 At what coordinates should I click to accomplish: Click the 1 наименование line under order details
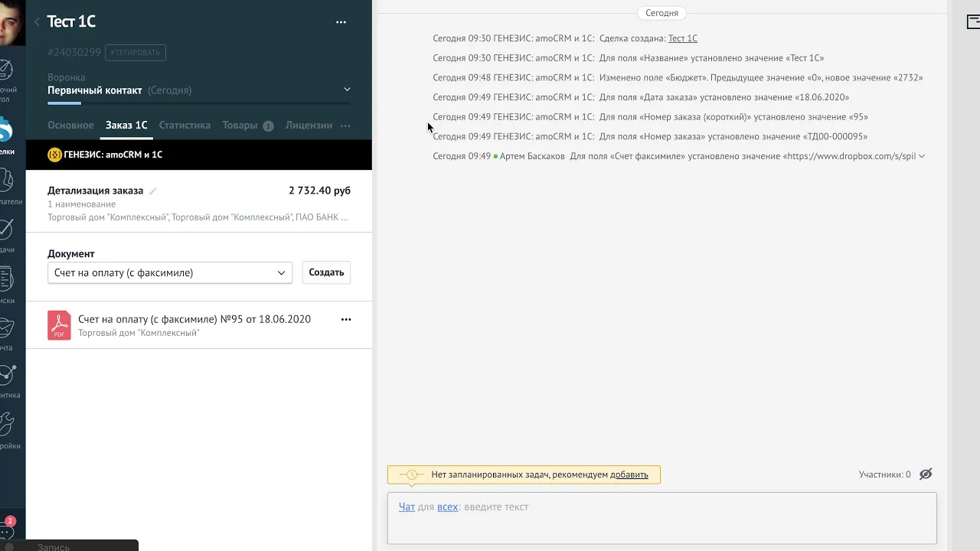[x=82, y=204]
